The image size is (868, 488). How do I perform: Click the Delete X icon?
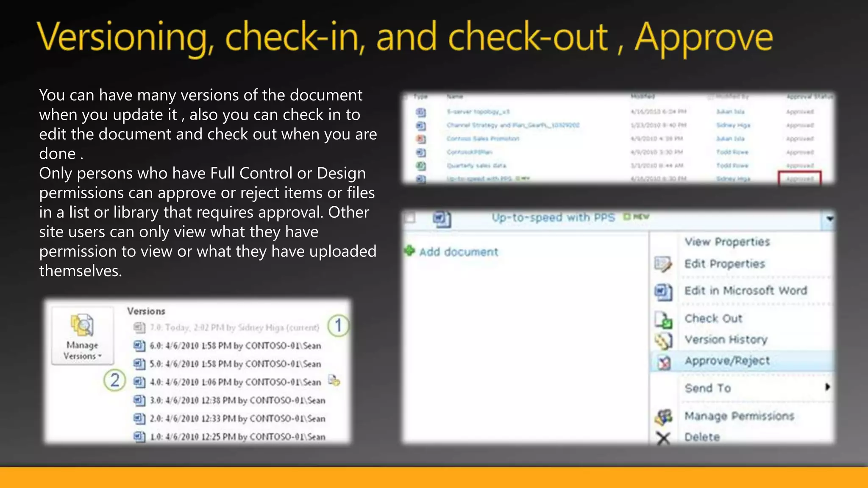click(x=663, y=438)
